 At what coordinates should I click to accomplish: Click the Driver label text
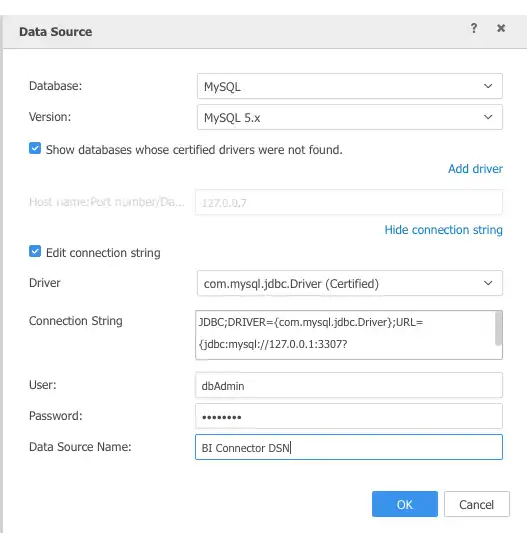click(45, 283)
